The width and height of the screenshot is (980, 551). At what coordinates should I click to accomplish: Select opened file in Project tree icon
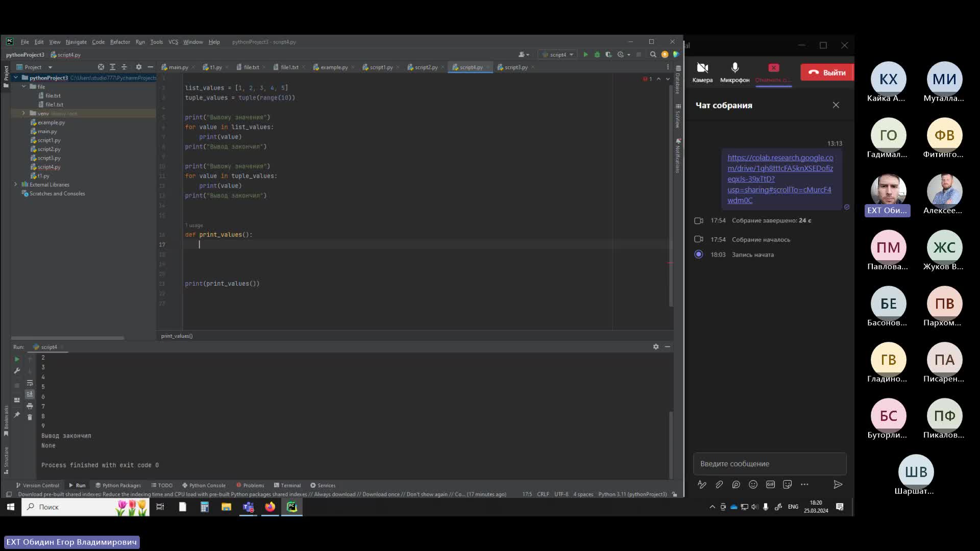[101, 67]
